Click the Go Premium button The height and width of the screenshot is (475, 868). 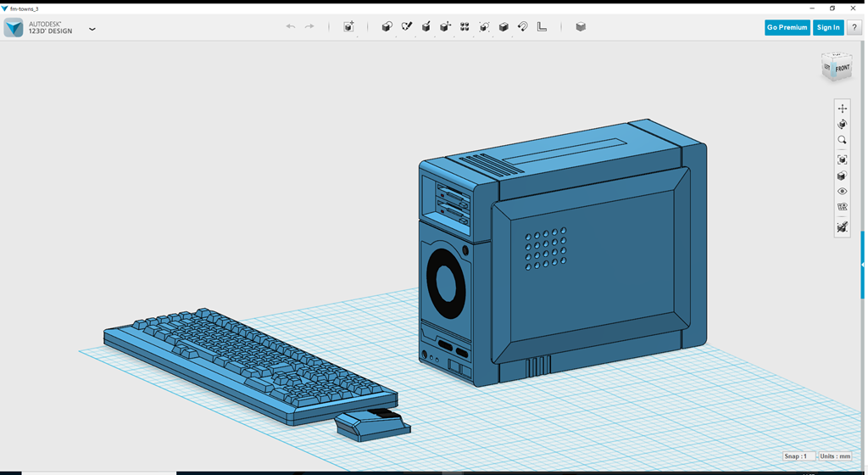787,27
